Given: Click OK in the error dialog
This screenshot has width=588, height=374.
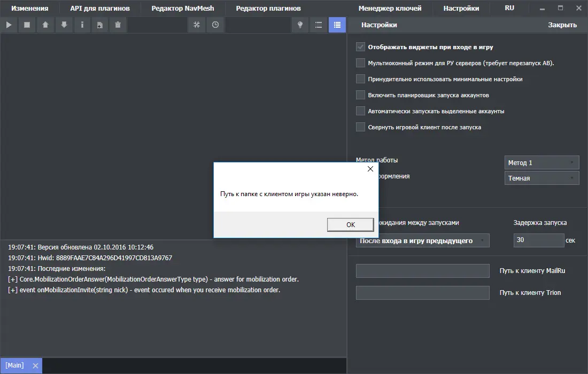Looking at the screenshot, I should point(350,224).
